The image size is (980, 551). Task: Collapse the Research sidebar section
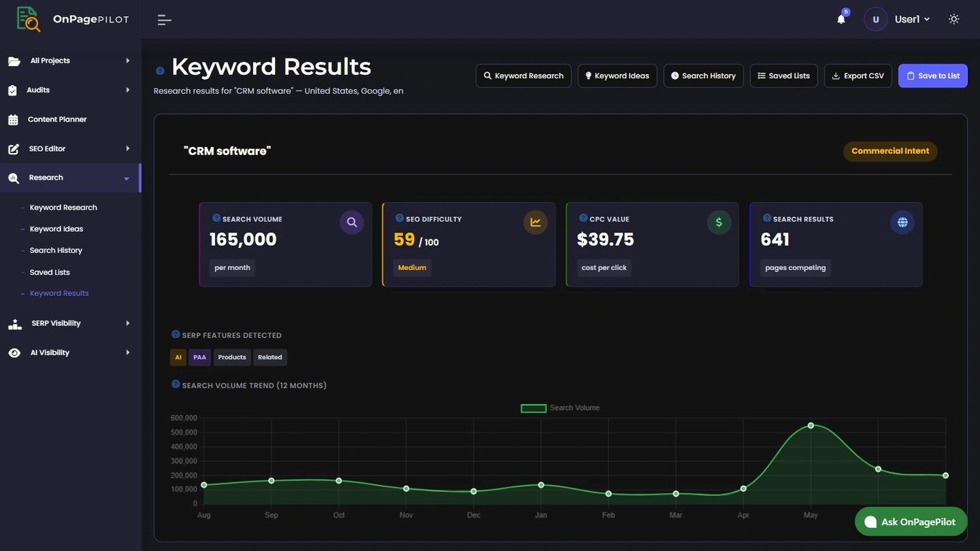click(71, 178)
